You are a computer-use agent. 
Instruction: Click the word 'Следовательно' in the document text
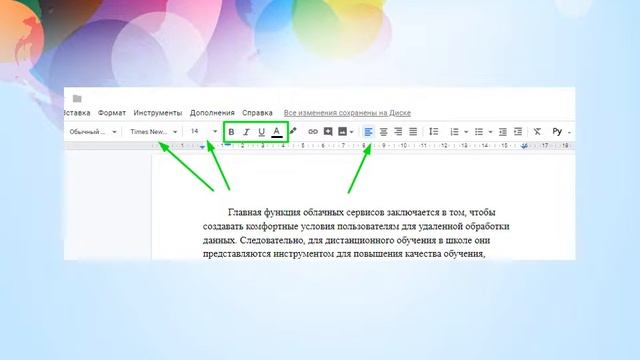click(271, 240)
